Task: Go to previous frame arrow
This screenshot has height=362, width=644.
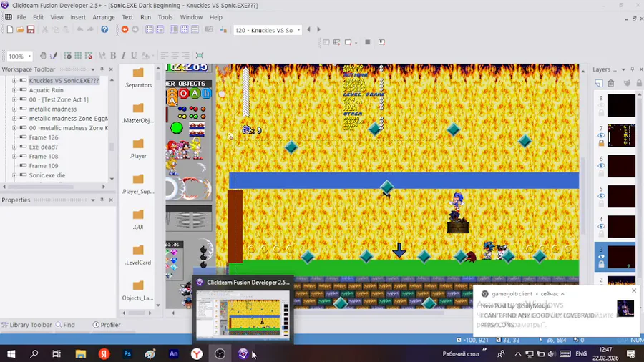Action: [309, 29]
